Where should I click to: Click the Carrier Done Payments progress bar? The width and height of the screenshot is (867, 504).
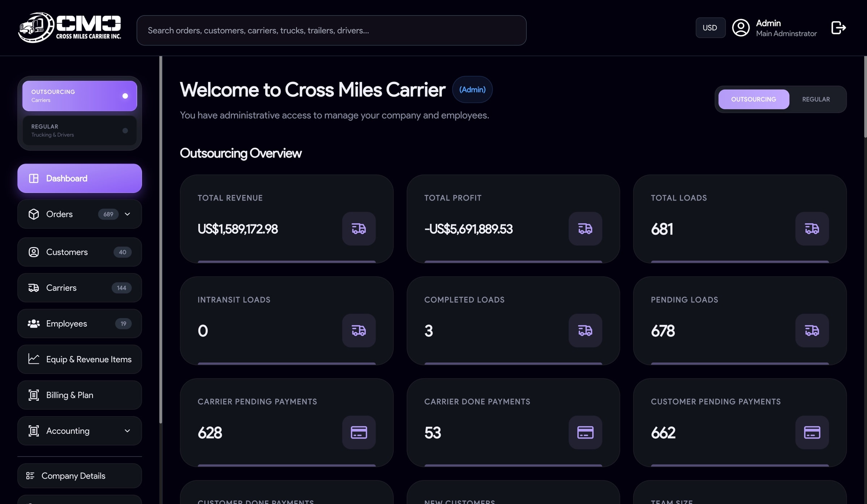pyautogui.click(x=513, y=465)
